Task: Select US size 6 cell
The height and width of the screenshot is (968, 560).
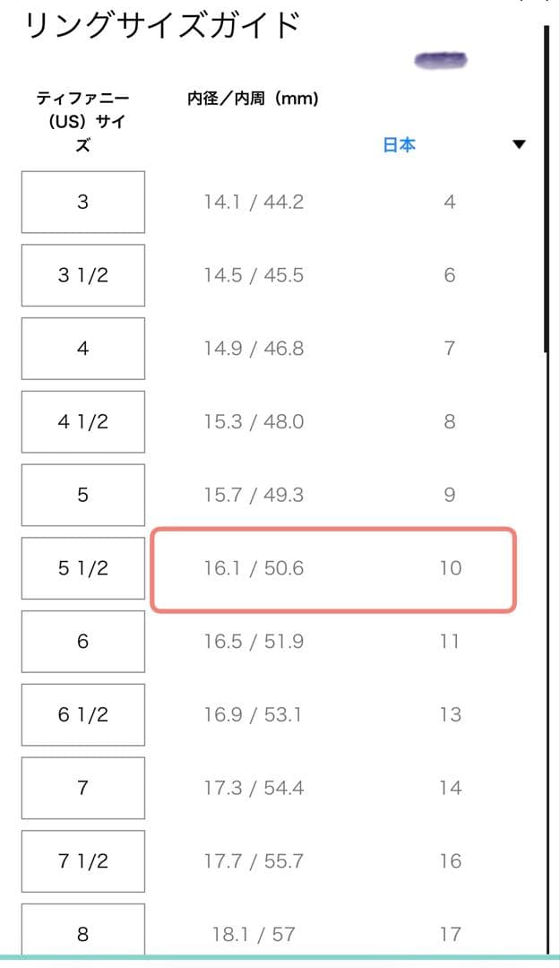Action: (x=82, y=641)
